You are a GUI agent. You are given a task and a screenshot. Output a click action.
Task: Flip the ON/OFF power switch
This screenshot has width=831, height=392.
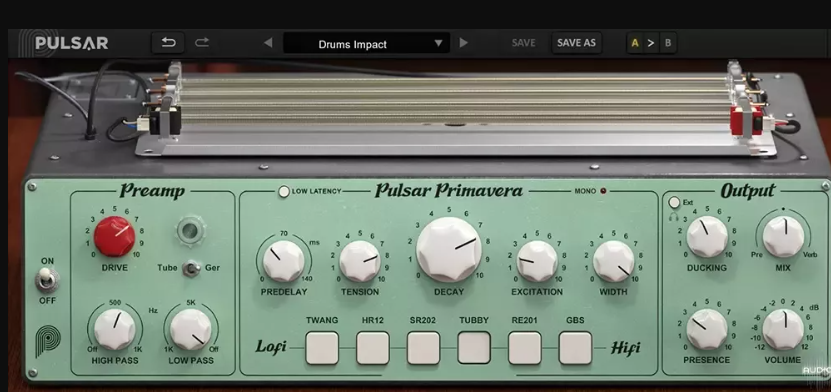[47, 279]
